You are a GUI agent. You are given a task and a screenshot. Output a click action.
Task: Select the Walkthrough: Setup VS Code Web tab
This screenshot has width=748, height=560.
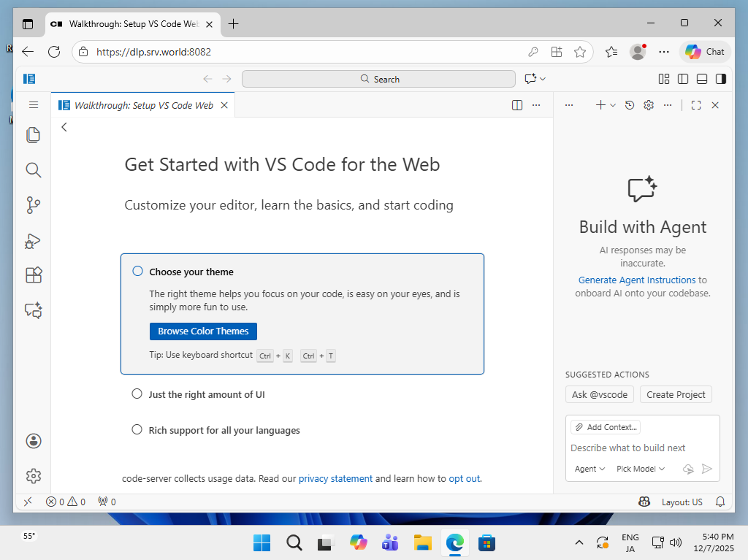[144, 105]
